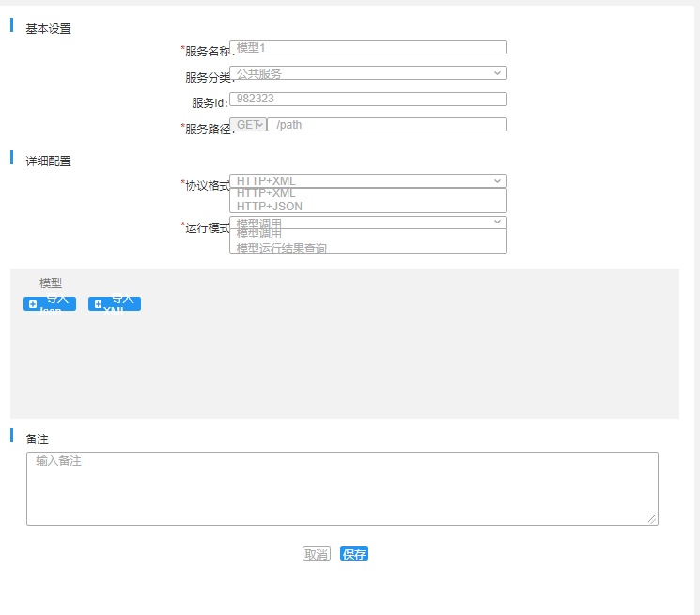Expand 协议格式 dropdown chevron
Viewport: 700px width, 615px height.
pos(497,181)
